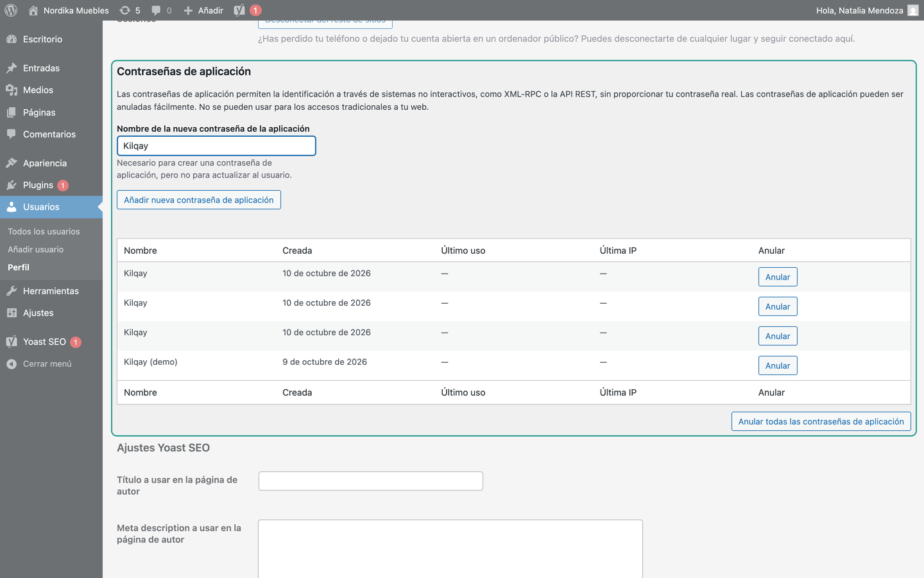Click the Páginas pages icon

click(x=12, y=112)
